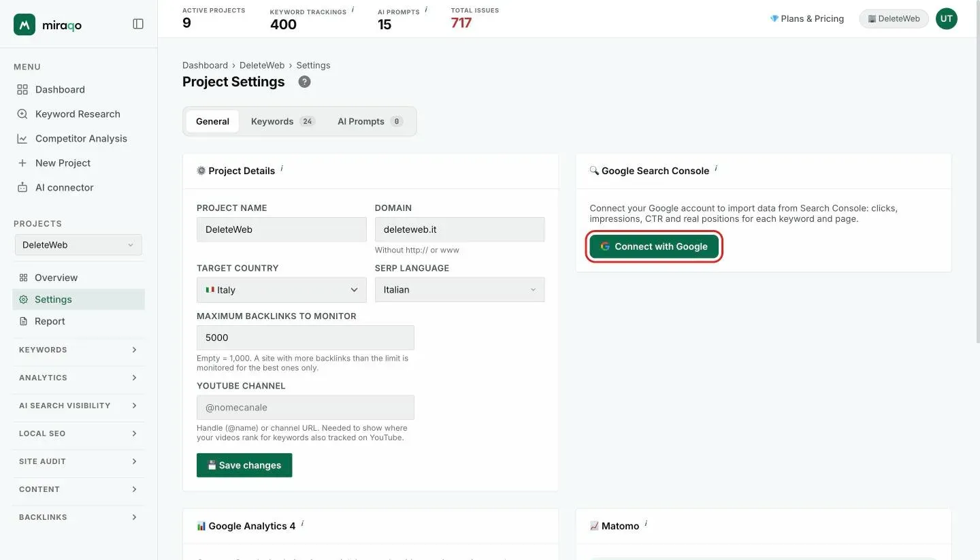Click the AI connector robot icon
This screenshot has height=560, width=980.
pos(22,187)
